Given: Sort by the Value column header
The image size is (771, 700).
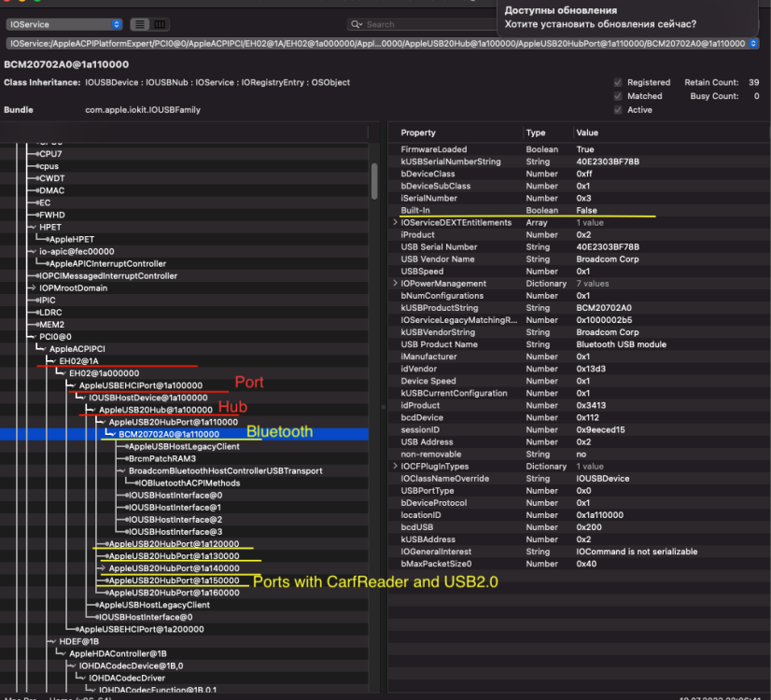Looking at the screenshot, I should (x=587, y=133).
